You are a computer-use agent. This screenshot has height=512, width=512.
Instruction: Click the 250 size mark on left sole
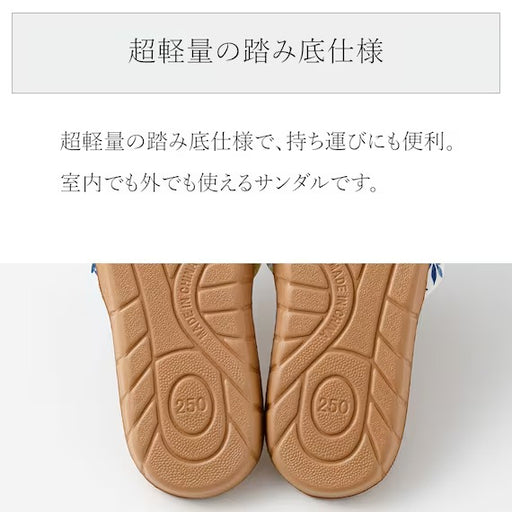191,405
